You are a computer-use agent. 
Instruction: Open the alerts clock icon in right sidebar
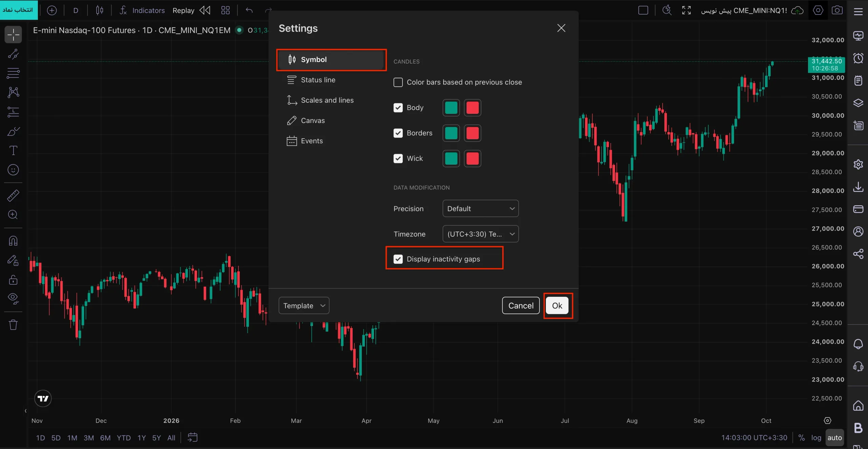click(x=858, y=58)
